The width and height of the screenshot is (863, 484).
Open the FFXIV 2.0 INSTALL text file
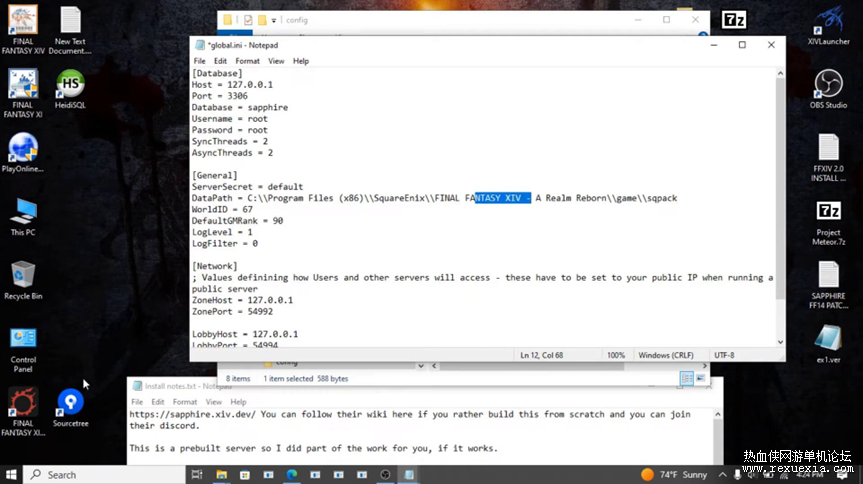828,157
